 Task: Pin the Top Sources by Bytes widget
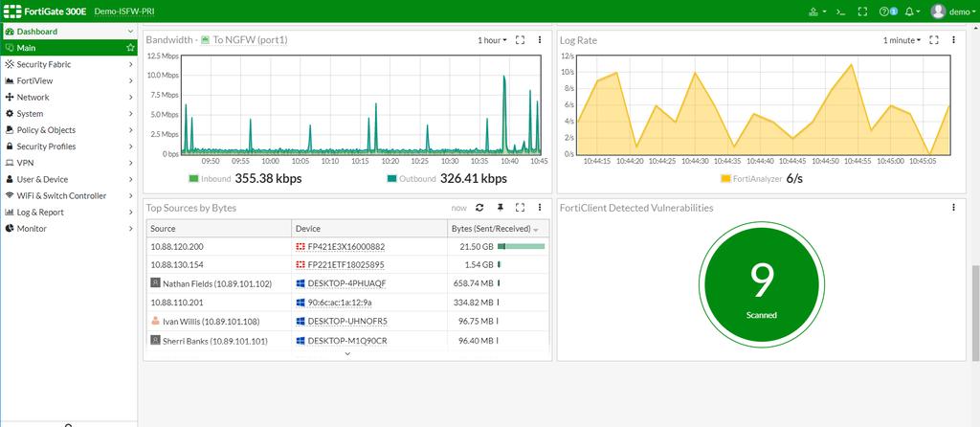[x=500, y=208]
